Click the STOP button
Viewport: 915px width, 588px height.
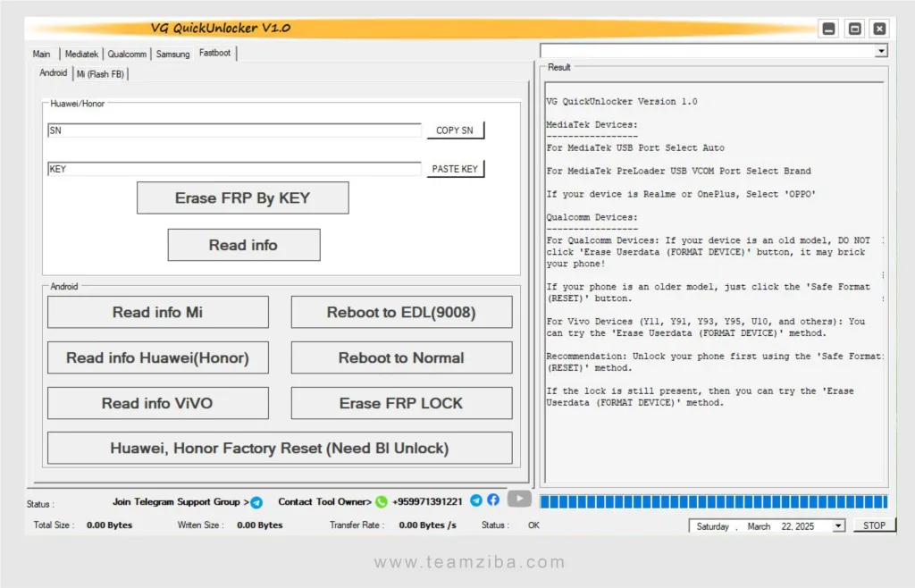click(874, 525)
